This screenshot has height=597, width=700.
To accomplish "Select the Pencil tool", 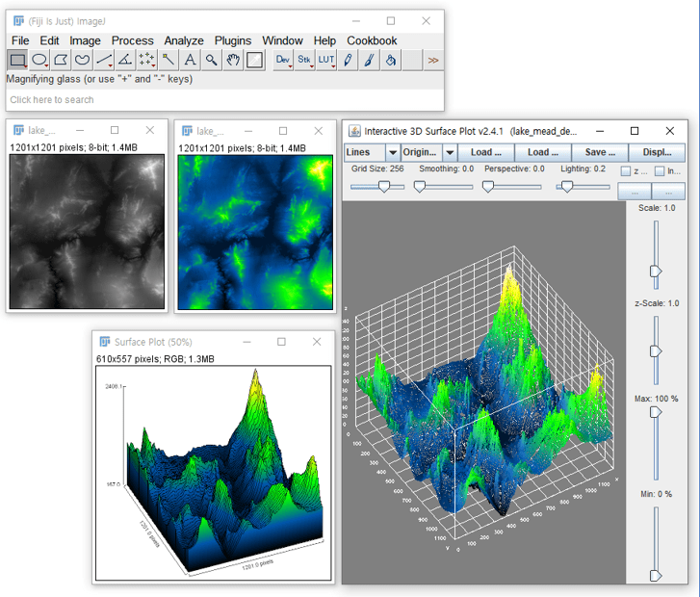I will [x=348, y=60].
